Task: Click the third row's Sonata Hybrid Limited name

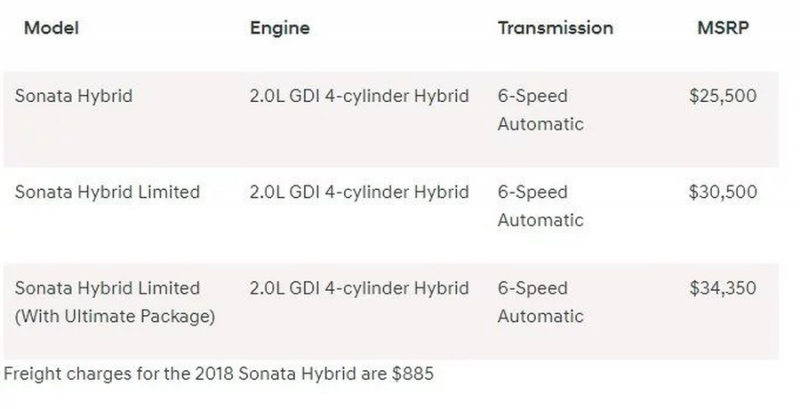Action: tap(107, 288)
